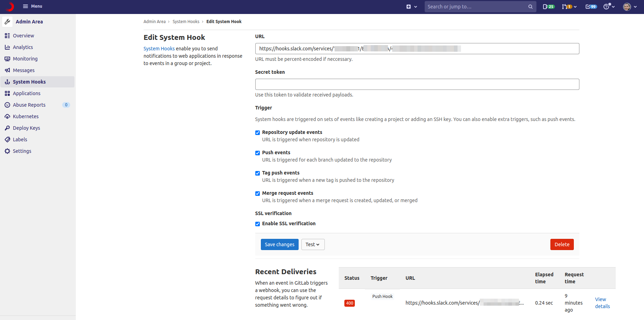This screenshot has width=644, height=320.
Task: Open the Test dropdown
Action: [x=313, y=244]
